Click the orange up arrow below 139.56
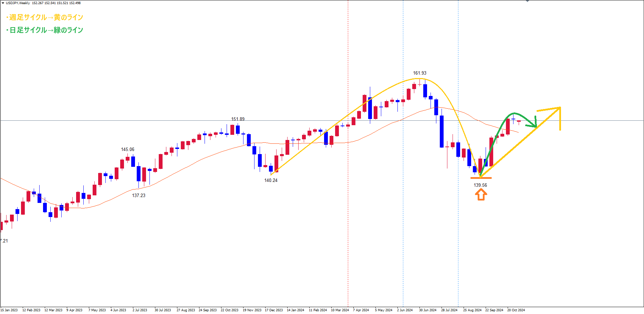This screenshot has height=314, width=644. (481, 195)
